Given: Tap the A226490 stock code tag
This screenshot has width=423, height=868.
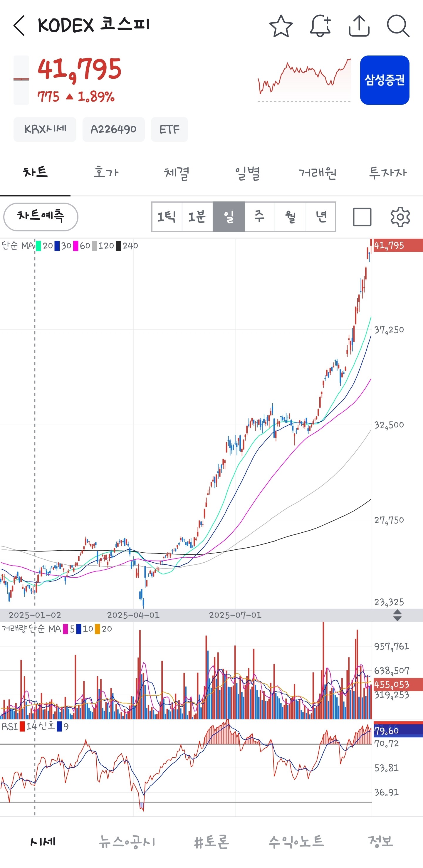Looking at the screenshot, I should (114, 129).
